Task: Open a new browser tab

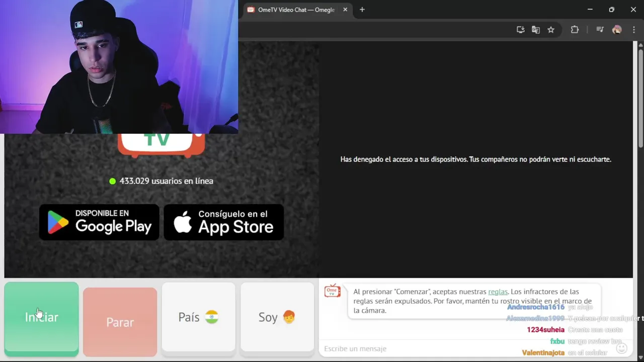Action: [x=362, y=10]
